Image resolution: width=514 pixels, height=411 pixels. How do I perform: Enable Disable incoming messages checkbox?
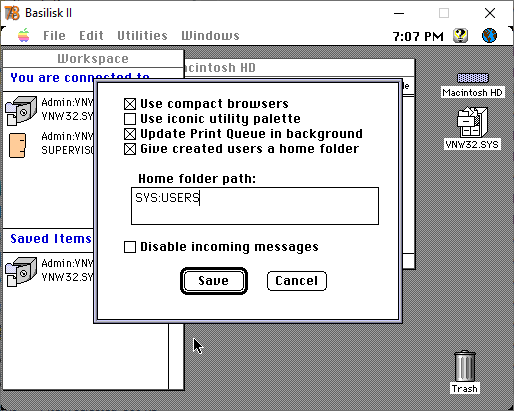tap(130, 247)
